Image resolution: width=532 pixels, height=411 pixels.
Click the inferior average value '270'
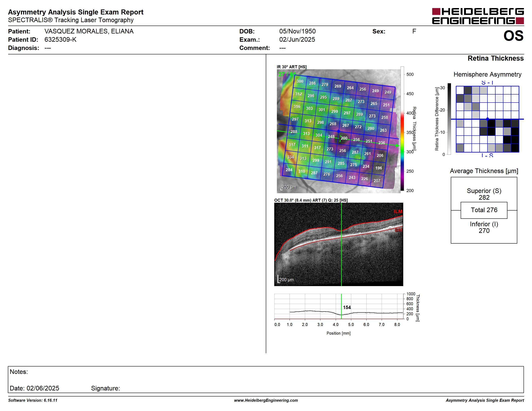(484, 230)
